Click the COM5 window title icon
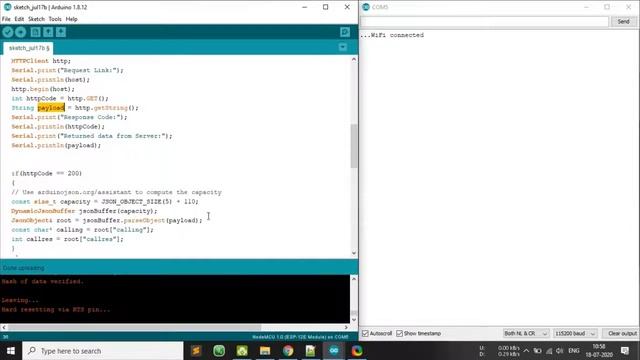Screen dimensions: 640x360 [x=366, y=7]
